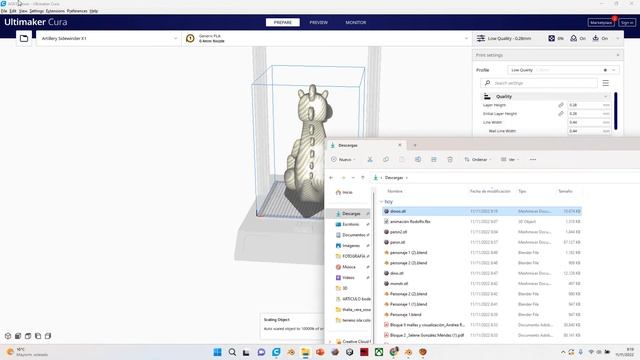Expand Creative Cloud Files tree node
Screen dimensions: 640x360
click(330, 342)
